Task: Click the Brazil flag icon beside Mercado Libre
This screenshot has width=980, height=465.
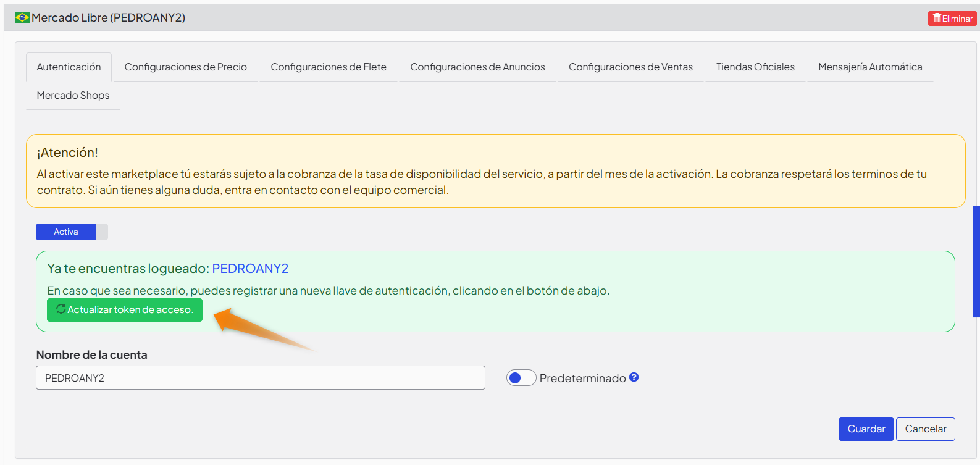Action: (22, 17)
